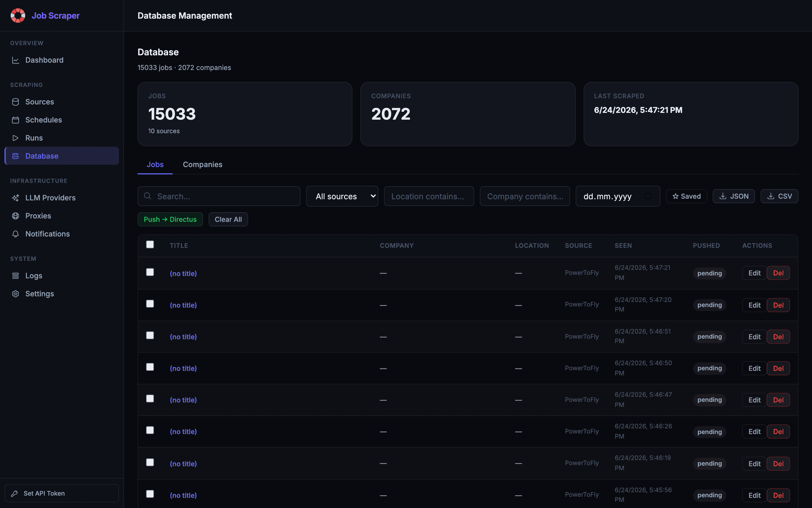The image size is (812, 508).
Task: Toggle the select-all checkbox in table header
Action: tap(150, 245)
